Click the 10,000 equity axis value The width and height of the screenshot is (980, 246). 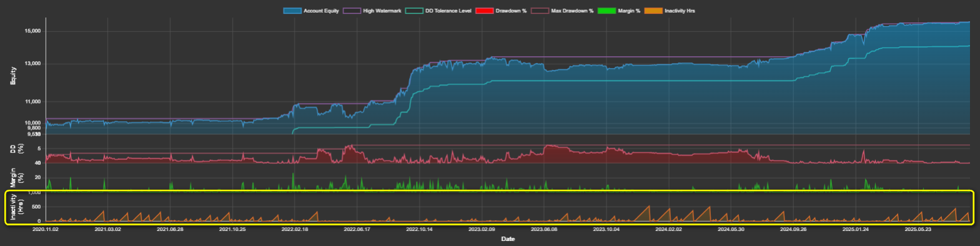tap(33, 123)
